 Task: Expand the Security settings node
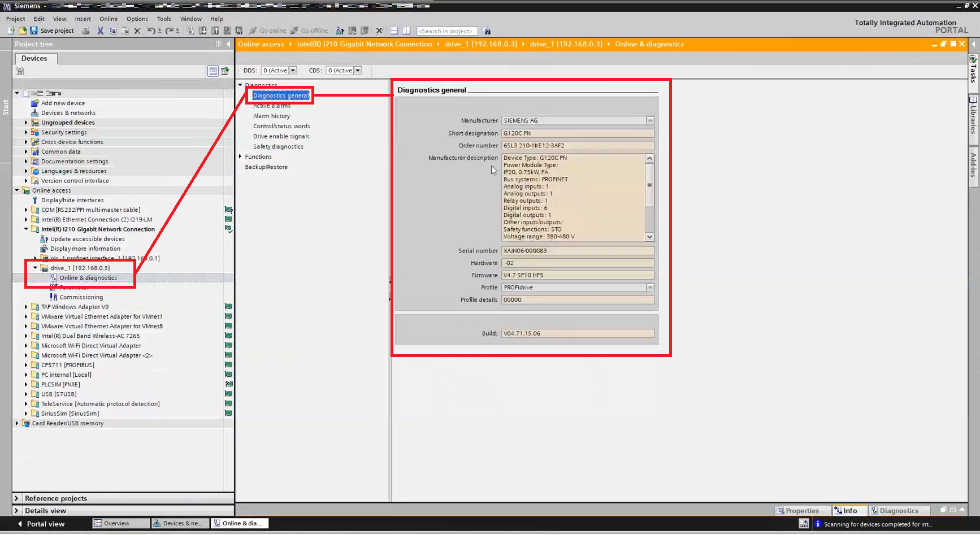pos(26,132)
